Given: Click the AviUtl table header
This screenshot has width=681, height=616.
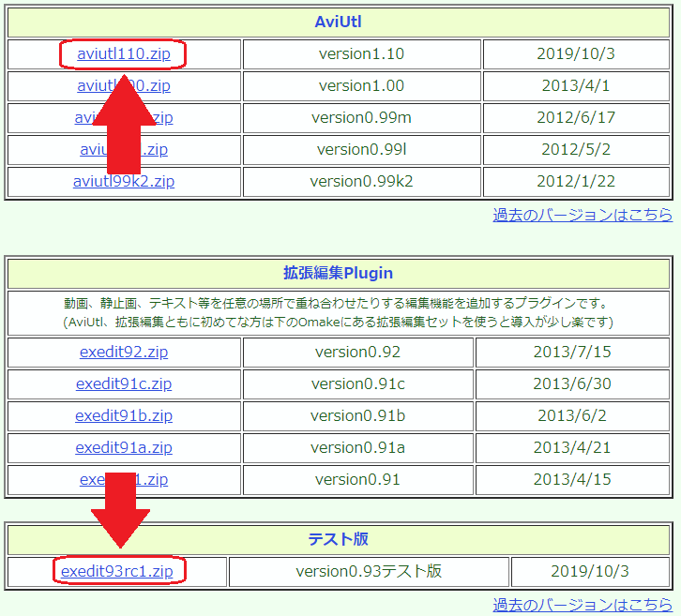Looking at the screenshot, I should [x=339, y=23].
